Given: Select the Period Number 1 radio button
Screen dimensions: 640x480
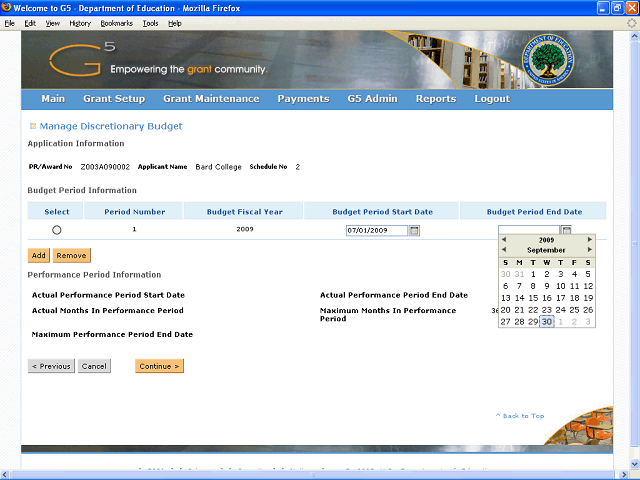Looking at the screenshot, I should (57, 230).
